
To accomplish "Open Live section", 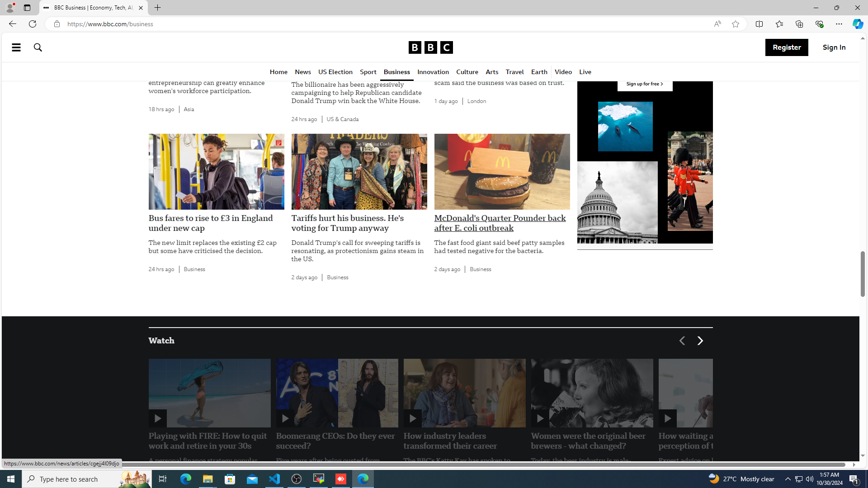I will 585,72.
